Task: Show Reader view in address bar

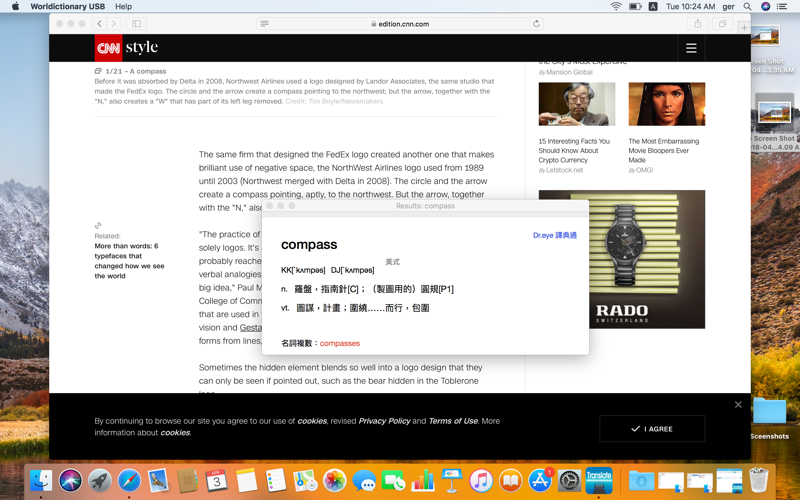Action: pyautogui.click(x=264, y=23)
